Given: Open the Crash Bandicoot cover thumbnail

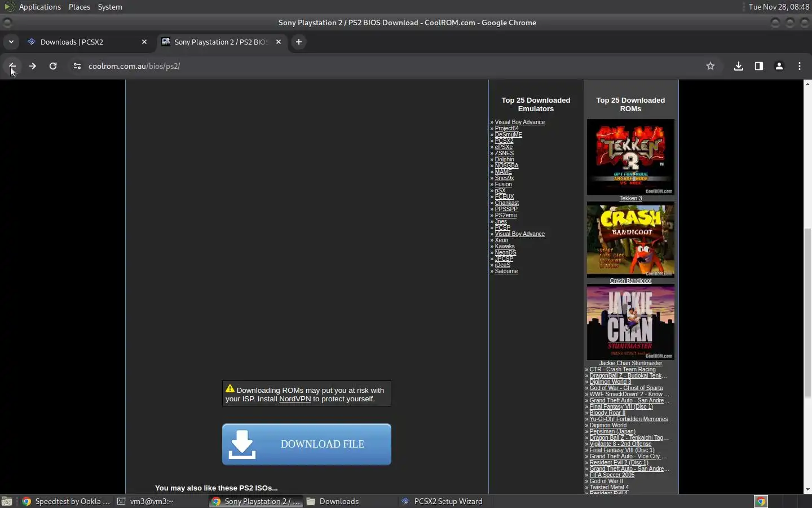Looking at the screenshot, I should pos(630,240).
